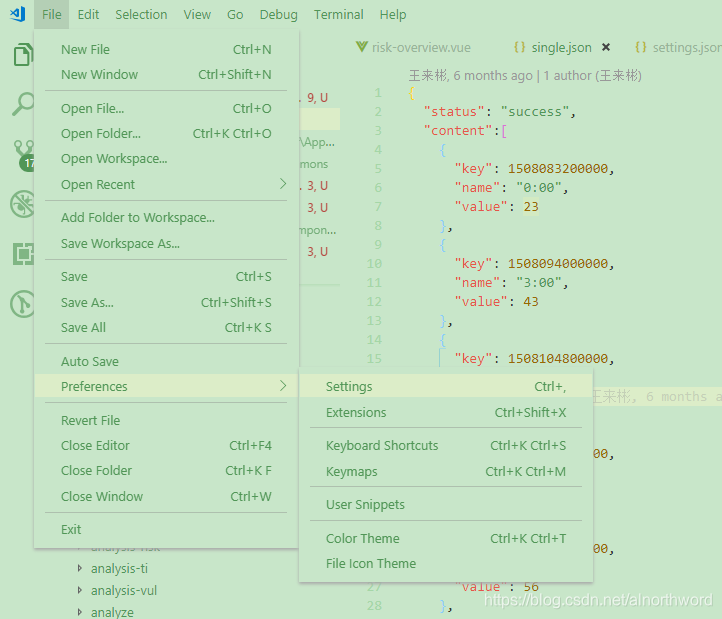
Task: Open the Debug view icon
Action: coord(22,204)
